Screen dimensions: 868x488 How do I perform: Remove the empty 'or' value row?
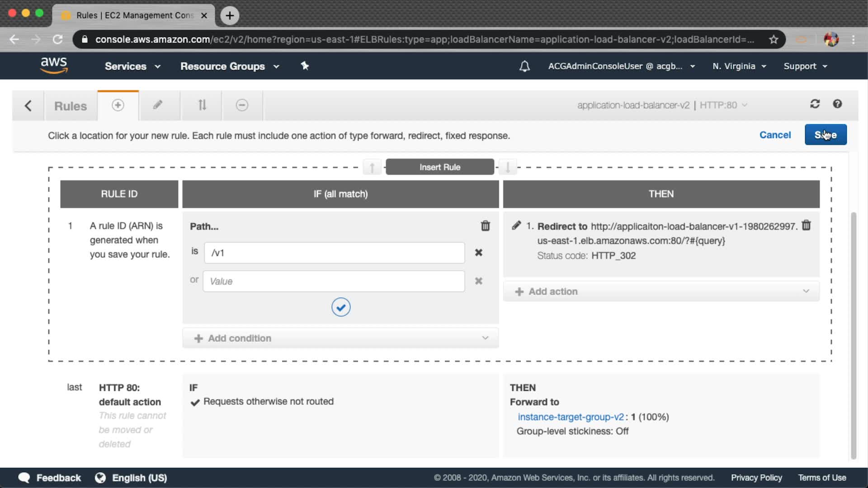(x=478, y=281)
